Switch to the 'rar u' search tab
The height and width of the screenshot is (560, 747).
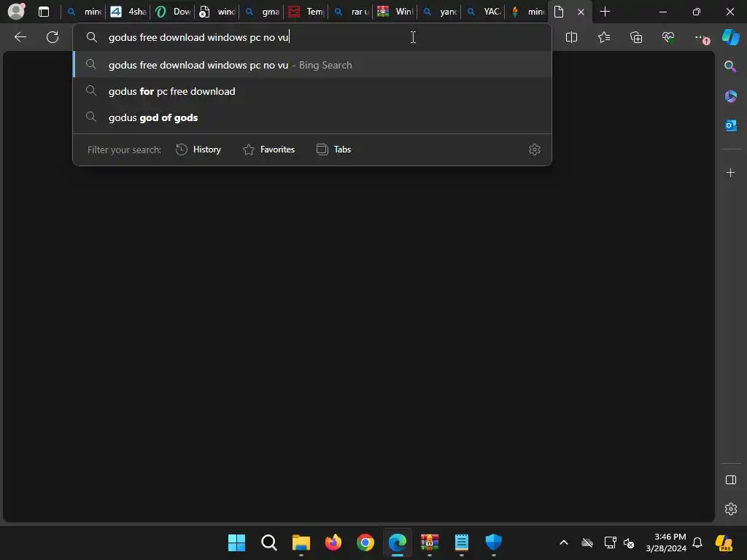[351, 12]
